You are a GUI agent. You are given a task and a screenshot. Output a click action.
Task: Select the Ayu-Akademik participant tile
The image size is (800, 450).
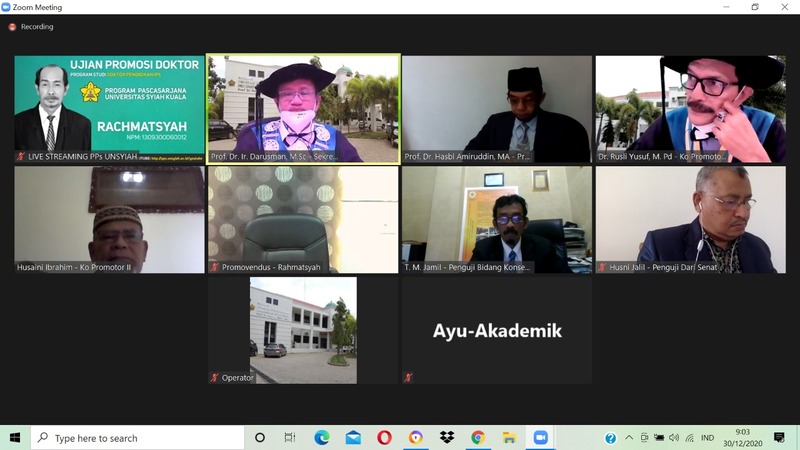click(497, 330)
